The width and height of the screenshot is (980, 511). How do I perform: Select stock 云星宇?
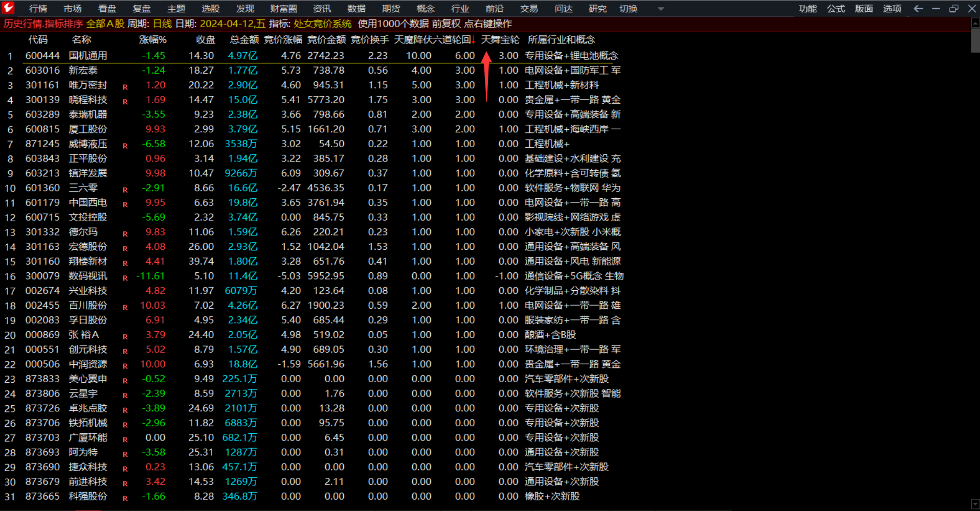[83, 394]
